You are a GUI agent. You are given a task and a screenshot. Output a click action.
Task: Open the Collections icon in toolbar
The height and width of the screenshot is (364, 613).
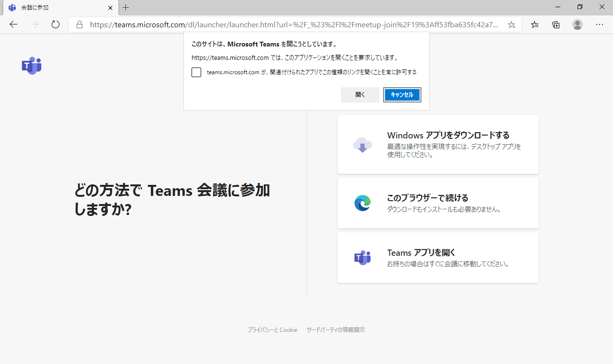556,24
